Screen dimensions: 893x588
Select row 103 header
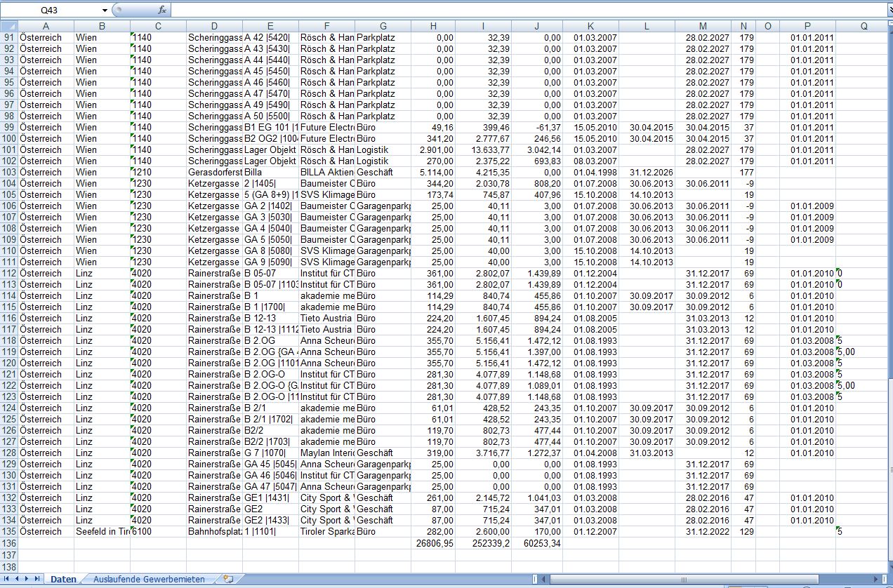[8, 172]
